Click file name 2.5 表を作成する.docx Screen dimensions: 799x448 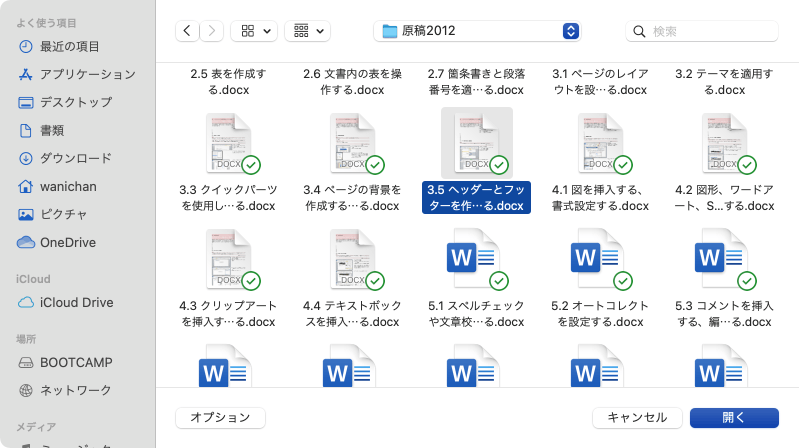click(x=229, y=82)
